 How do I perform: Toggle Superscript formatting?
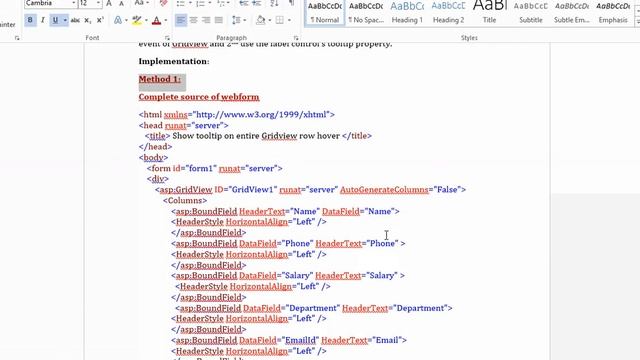(x=100, y=20)
